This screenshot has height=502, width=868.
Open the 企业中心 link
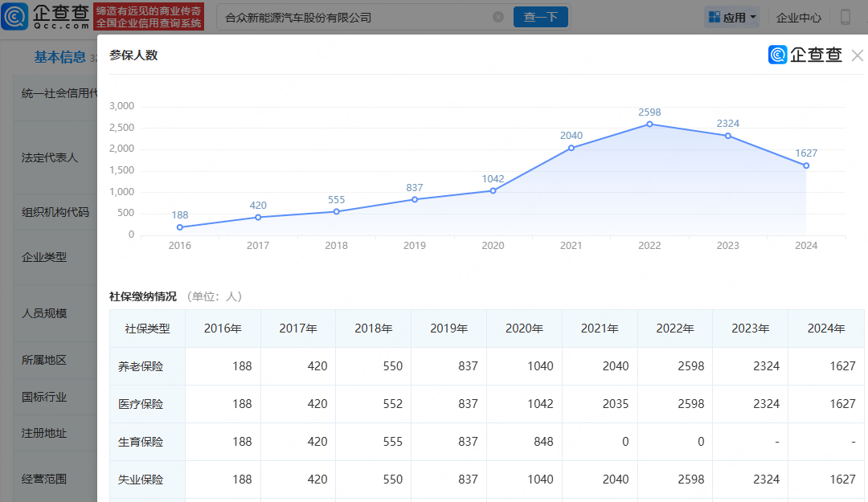[799, 17]
